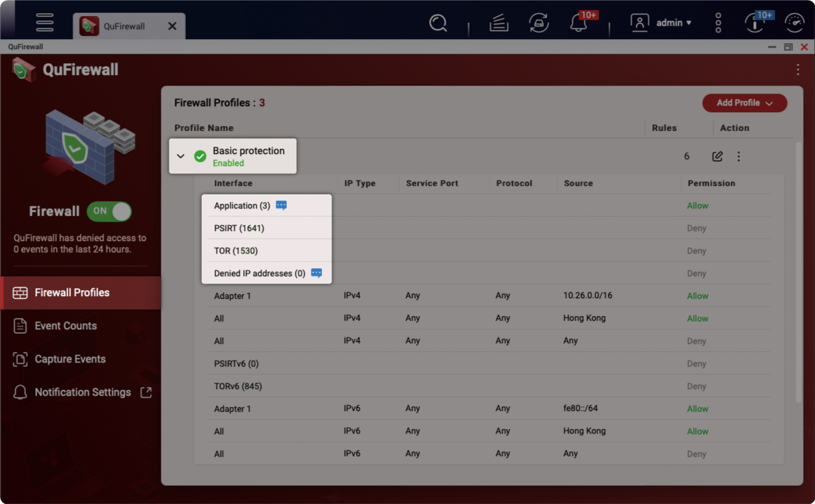Click the Interface column header
This screenshot has height=504, width=815.
point(233,183)
